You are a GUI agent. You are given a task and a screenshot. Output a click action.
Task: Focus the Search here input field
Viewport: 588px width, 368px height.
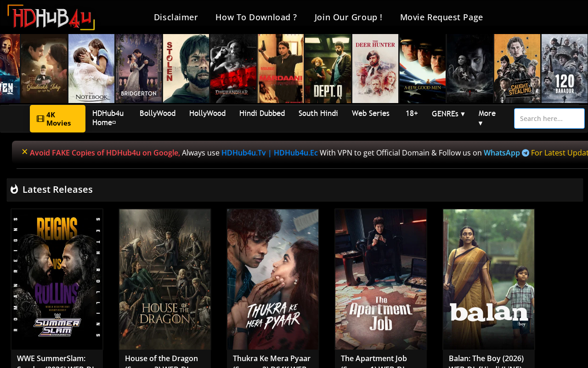click(549, 119)
